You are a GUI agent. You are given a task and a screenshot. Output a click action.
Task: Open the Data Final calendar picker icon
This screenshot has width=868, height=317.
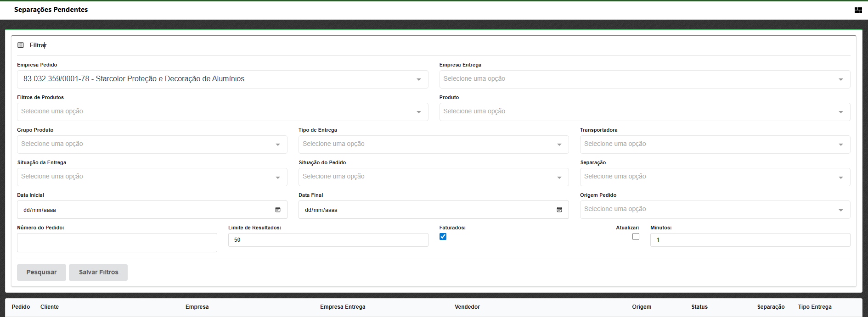click(x=559, y=210)
